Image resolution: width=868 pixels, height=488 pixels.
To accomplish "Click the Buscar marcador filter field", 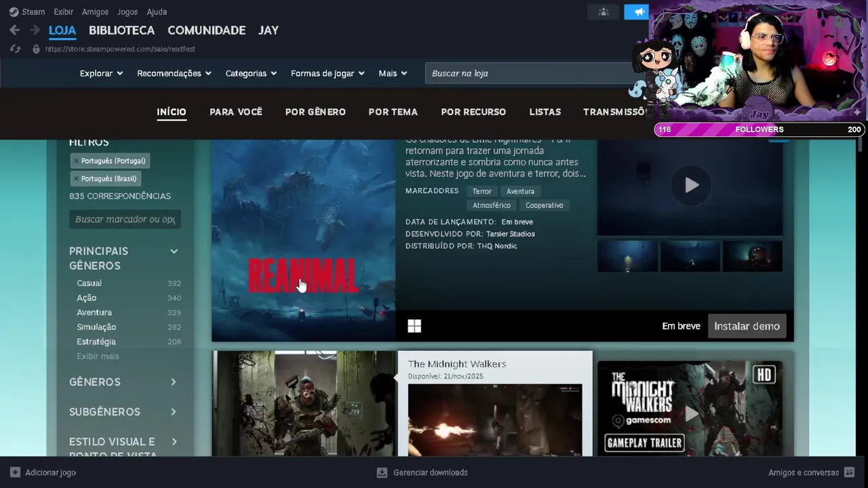I will [x=125, y=219].
